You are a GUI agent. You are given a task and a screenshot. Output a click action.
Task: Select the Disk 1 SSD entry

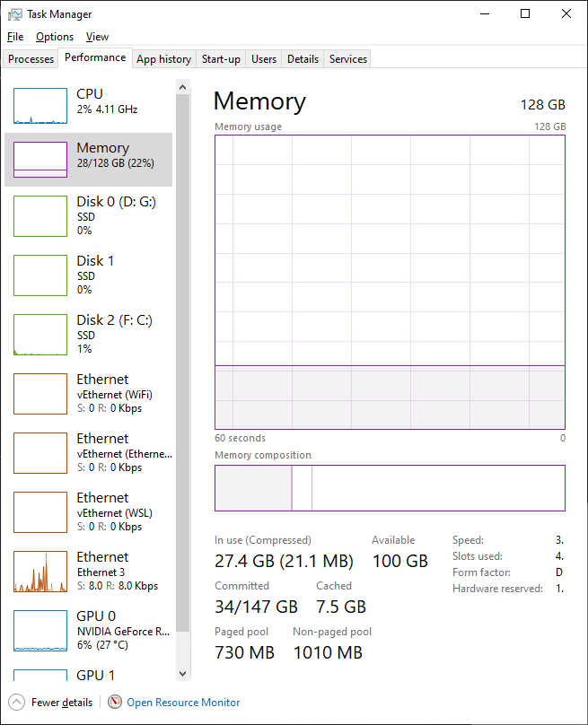pos(90,275)
